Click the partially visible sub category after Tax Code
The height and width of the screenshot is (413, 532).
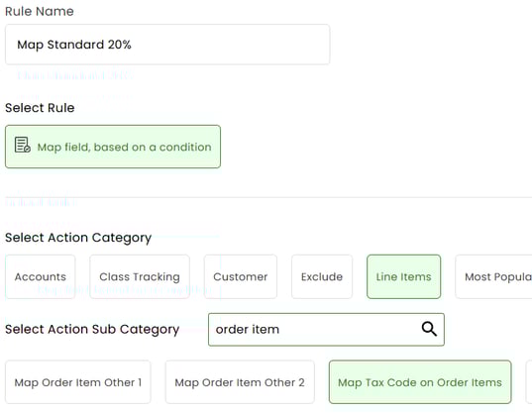point(529,382)
